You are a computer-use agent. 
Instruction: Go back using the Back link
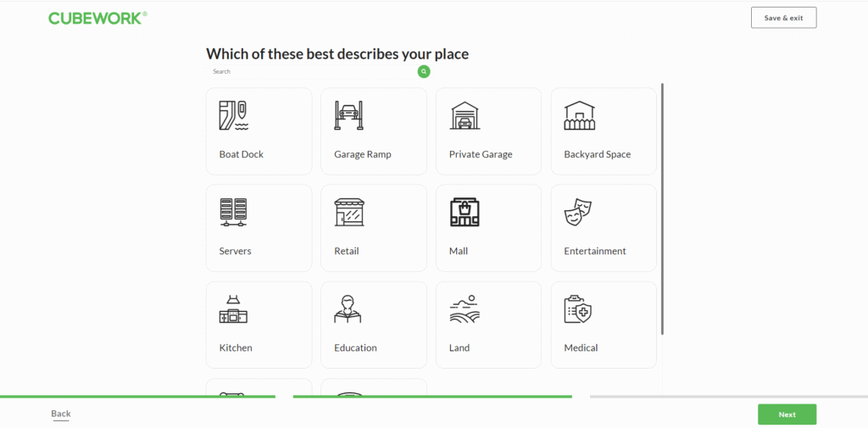61,414
